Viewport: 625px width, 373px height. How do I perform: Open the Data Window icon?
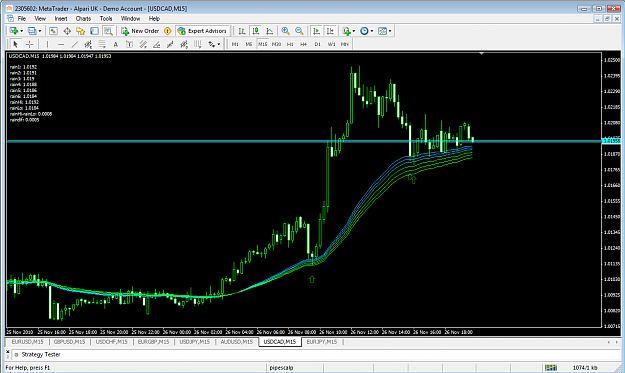point(67,31)
